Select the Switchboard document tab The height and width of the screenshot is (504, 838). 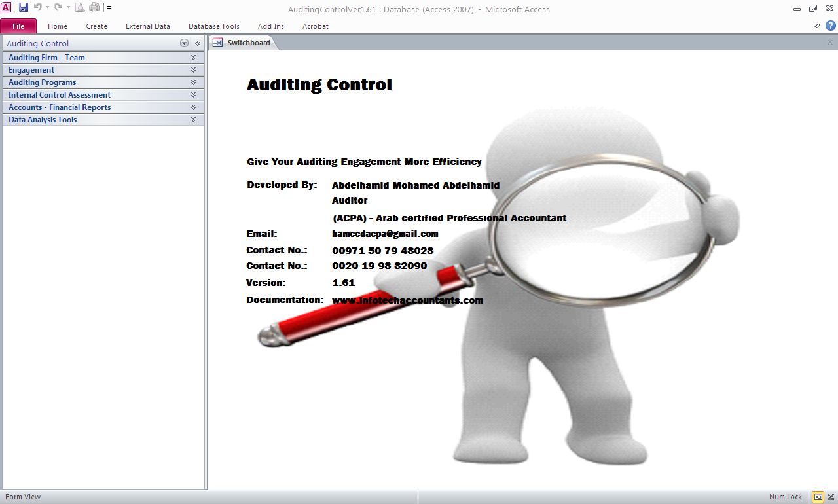point(242,43)
